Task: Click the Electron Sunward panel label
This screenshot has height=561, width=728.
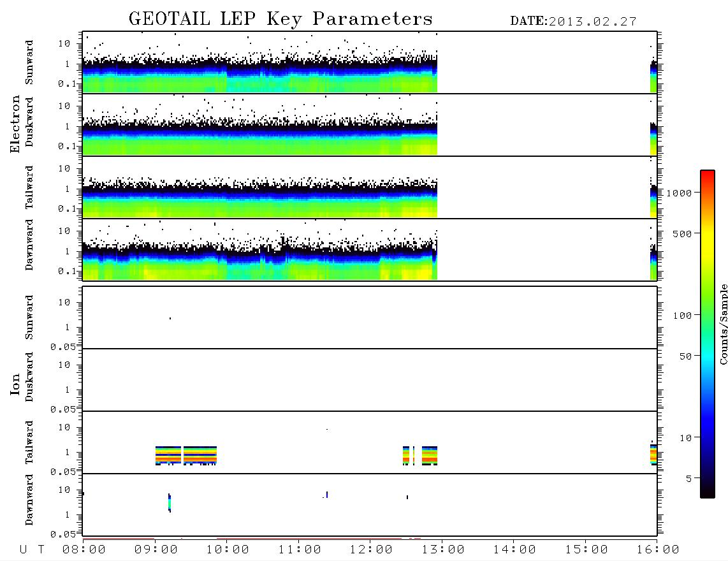Action: click(29, 62)
